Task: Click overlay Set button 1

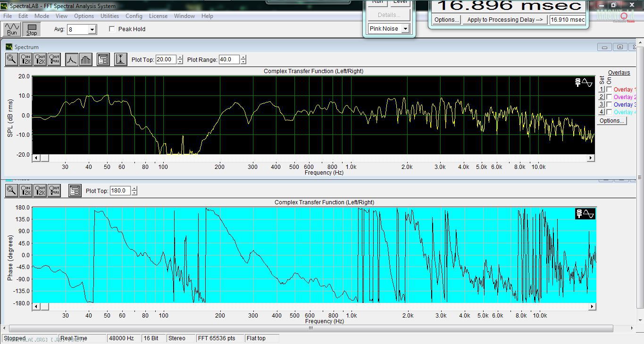Action: click(x=602, y=89)
